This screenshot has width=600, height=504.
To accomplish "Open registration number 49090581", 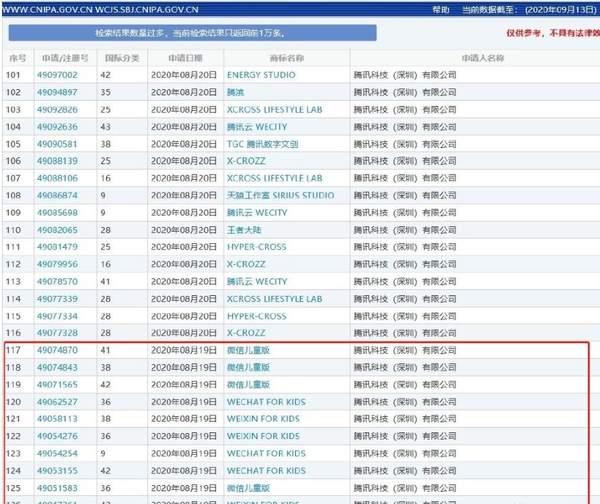I will [57, 144].
